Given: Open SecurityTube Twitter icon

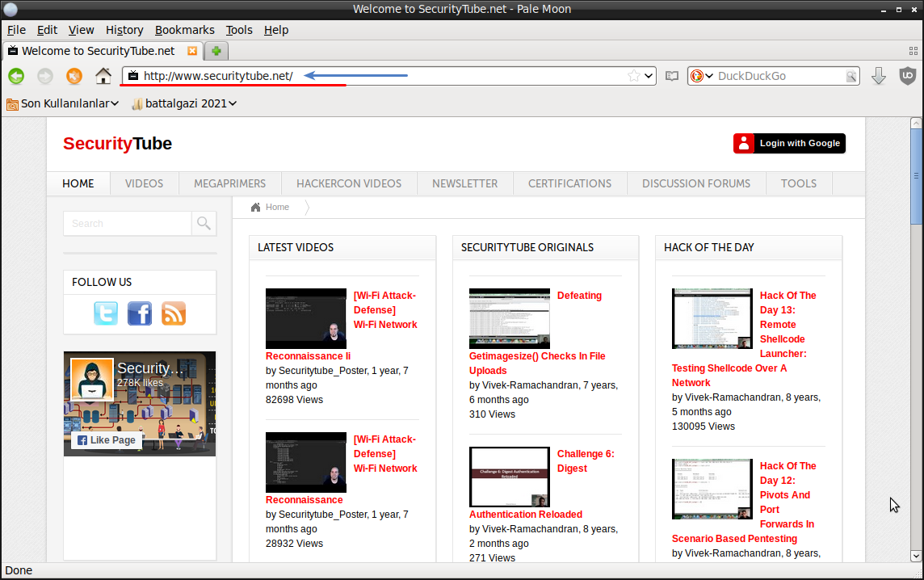Looking at the screenshot, I should pyautogui.click(x=106, y=313).
